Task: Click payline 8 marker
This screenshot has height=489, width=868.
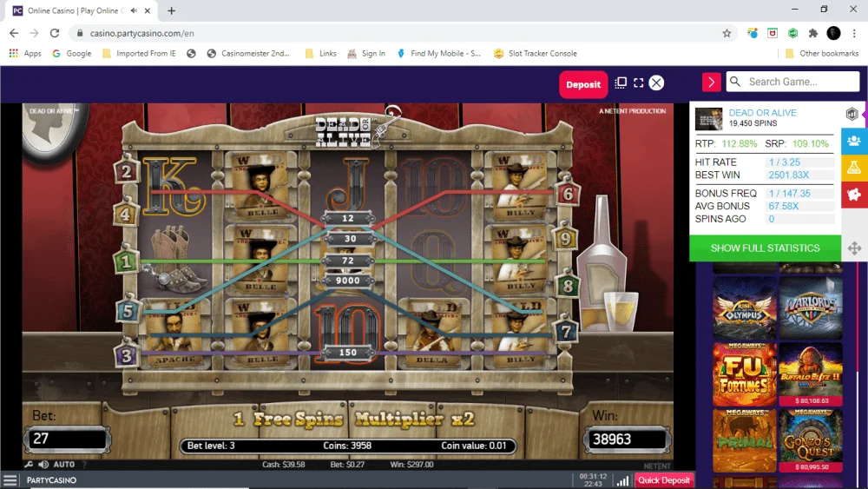Action: [x=568, y=287]
